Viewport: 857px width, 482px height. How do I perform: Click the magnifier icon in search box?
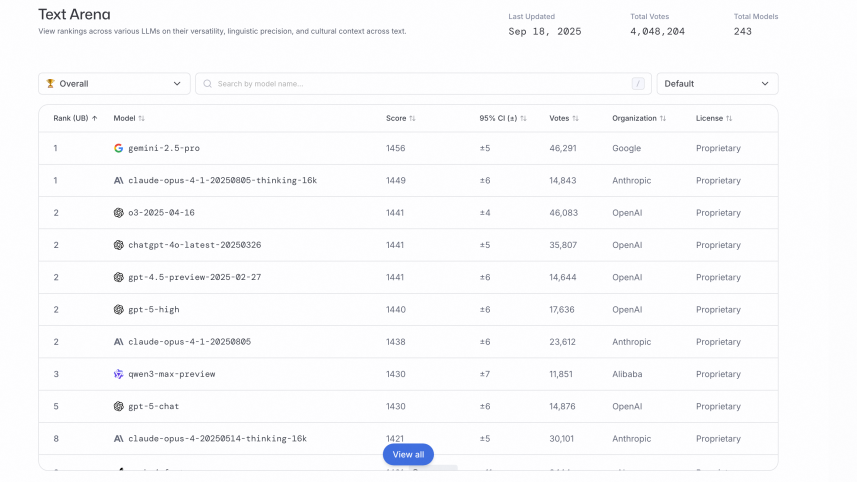(208, 84)
